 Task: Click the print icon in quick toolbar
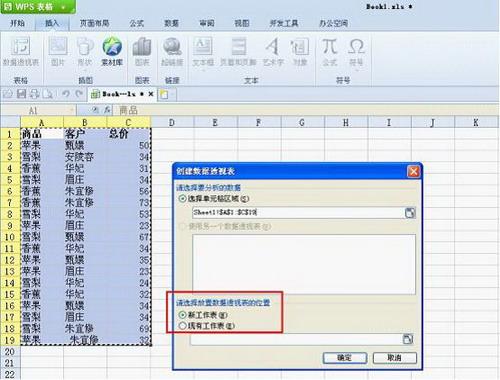[x=35, y=94]
